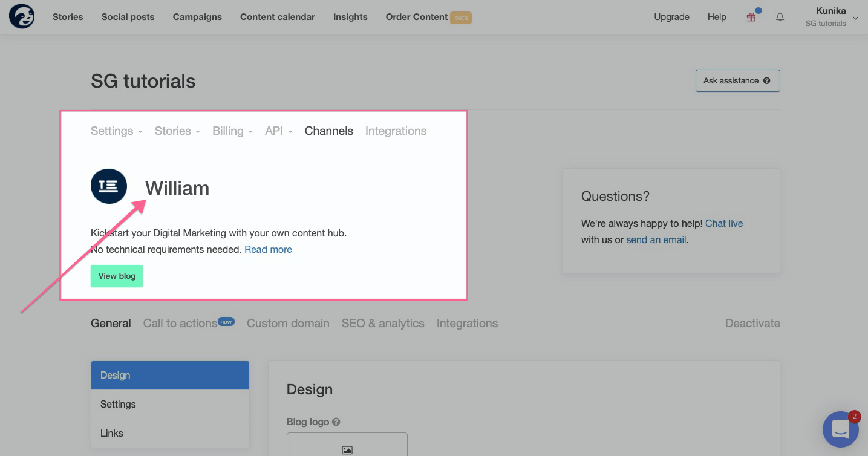Open the Content calendar

pyautogui.click(x=278, y=17)
